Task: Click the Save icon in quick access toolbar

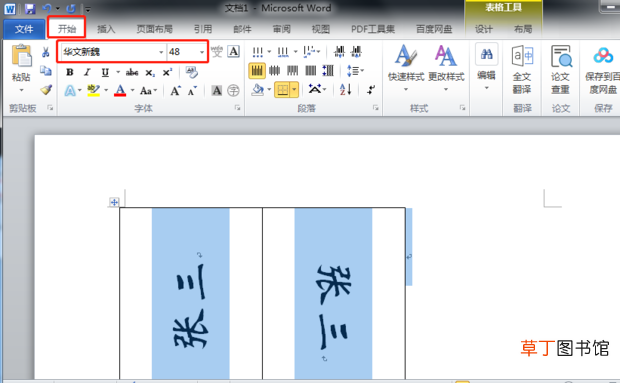Action: click(x=30, y=8)
